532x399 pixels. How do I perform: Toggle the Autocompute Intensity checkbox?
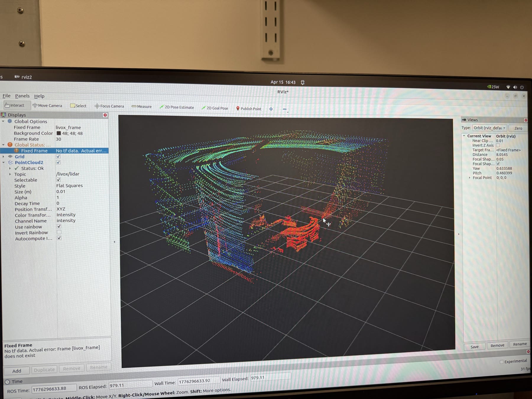click(59, 238)
